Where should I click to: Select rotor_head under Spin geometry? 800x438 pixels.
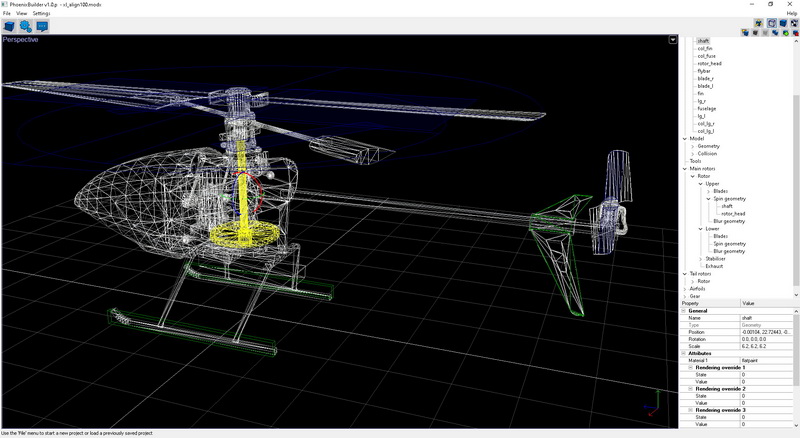(x=732, y=213)
